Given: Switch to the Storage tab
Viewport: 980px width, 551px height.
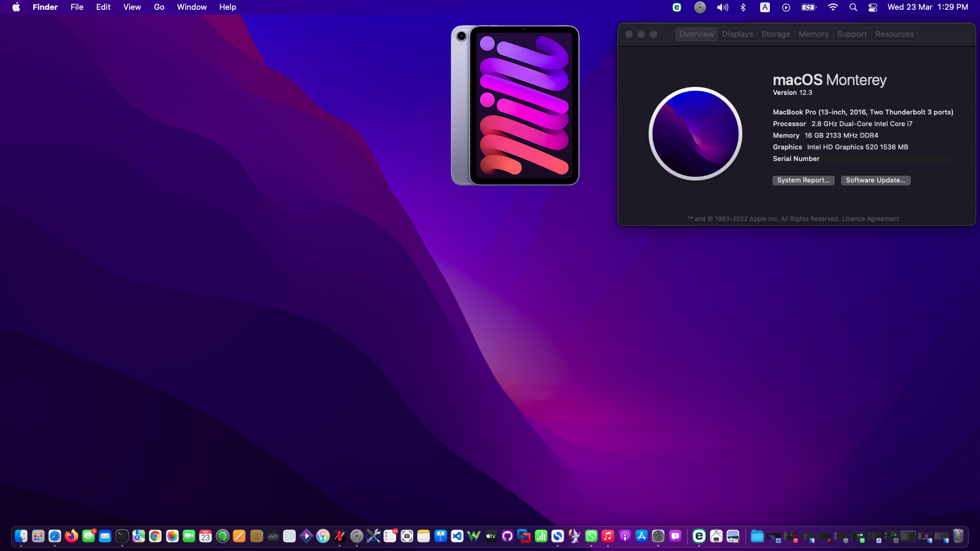Looking at the screenshot, I should pos(775,34).
